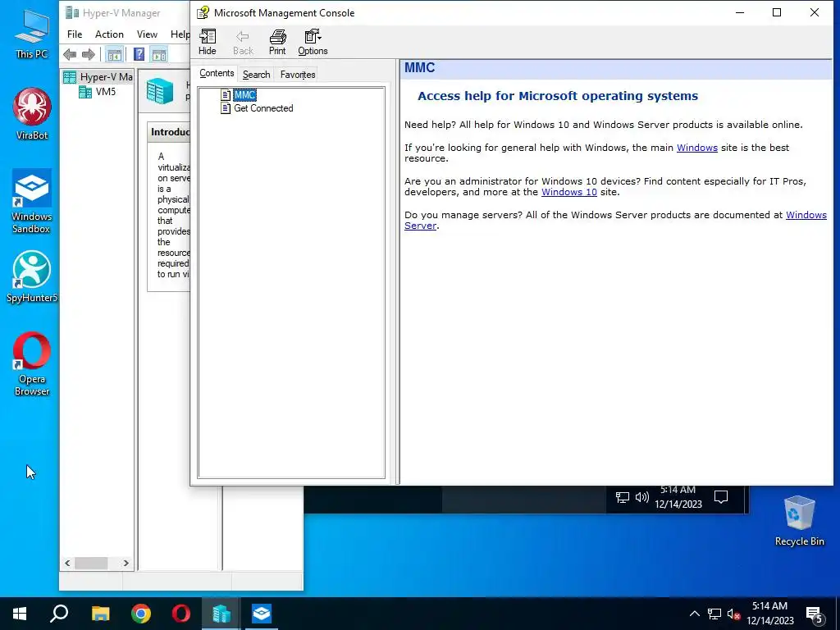This screenshot has width=840, height=630.
Task: Switch to Windows Sandbox taskbar button
Action: 262,614
